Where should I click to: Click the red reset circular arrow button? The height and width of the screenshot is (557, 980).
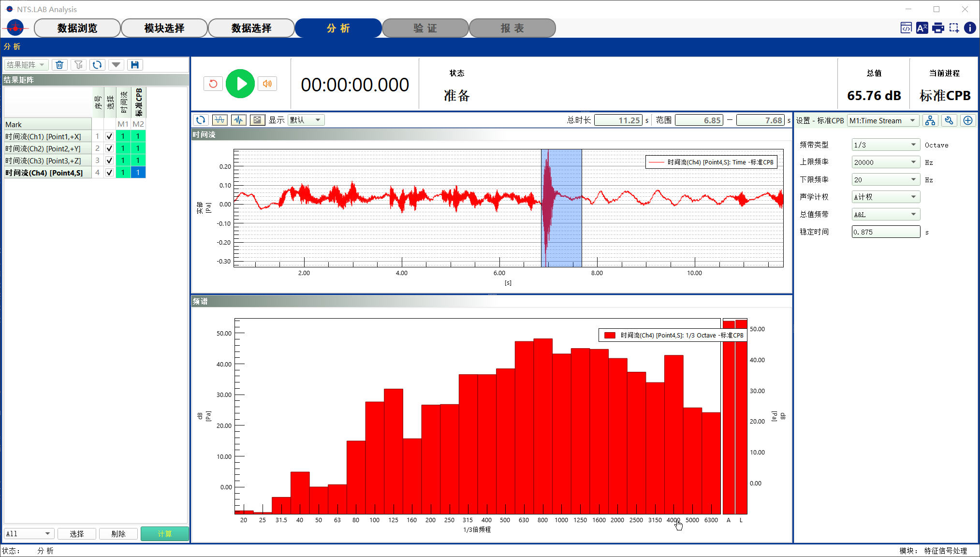pos(213,84)
